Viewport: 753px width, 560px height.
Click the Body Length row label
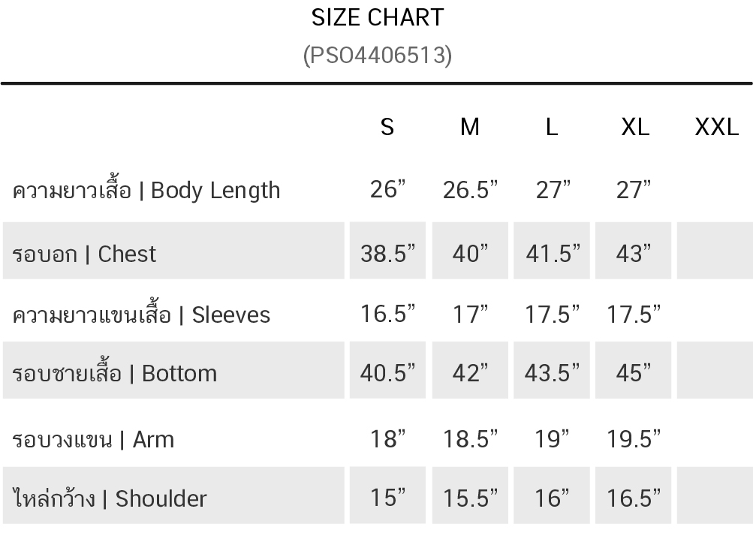(x=146, y=191)
